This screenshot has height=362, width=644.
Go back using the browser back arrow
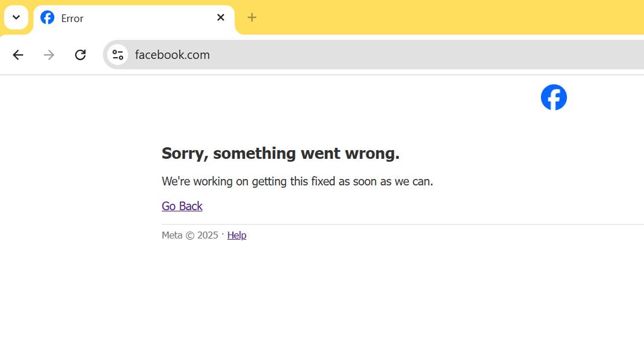18,55
